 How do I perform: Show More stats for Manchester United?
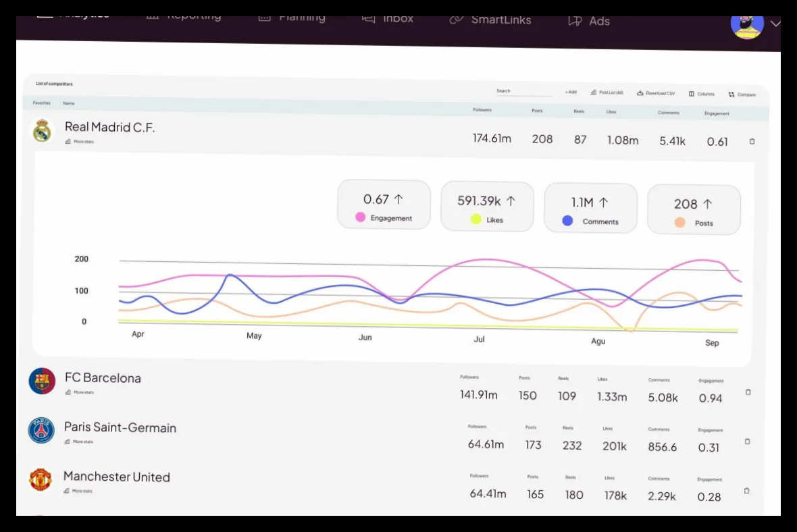tap(78, 491)
